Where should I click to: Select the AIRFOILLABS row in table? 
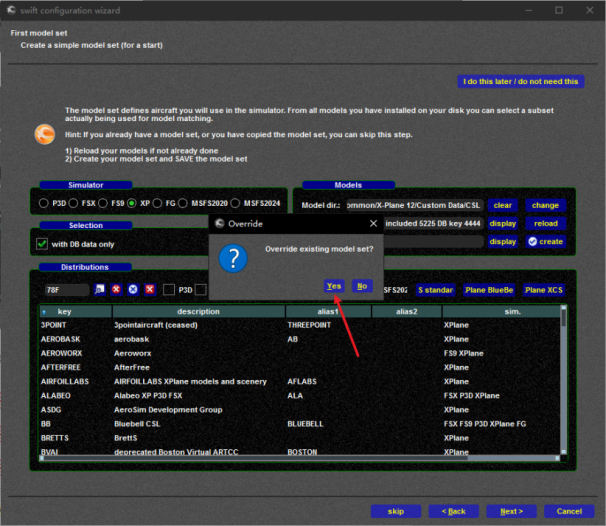[x=300, y=381]
